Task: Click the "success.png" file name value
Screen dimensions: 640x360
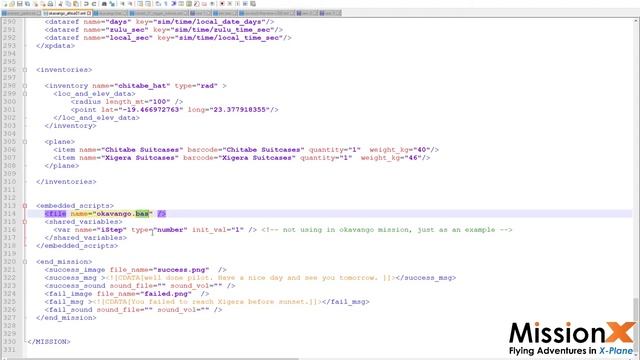Action: click(x=181, y=270)
